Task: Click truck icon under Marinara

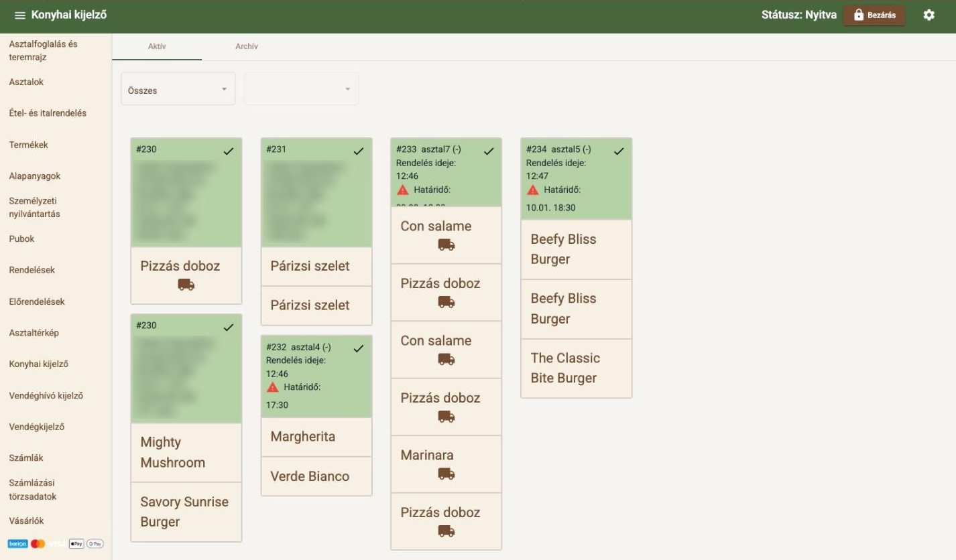Action: [446, 474]
